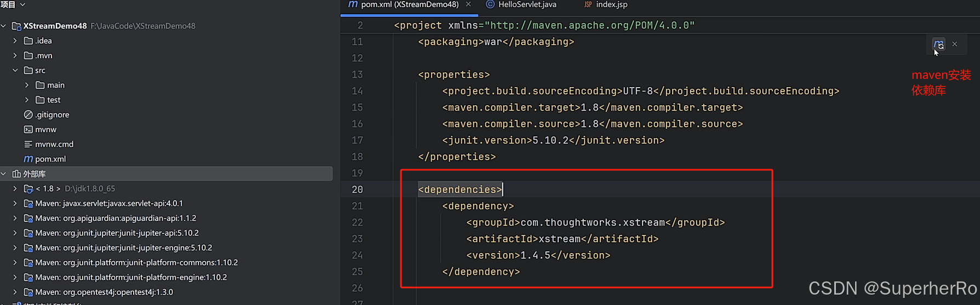Expand the test folder arrow

click(27, 100)
